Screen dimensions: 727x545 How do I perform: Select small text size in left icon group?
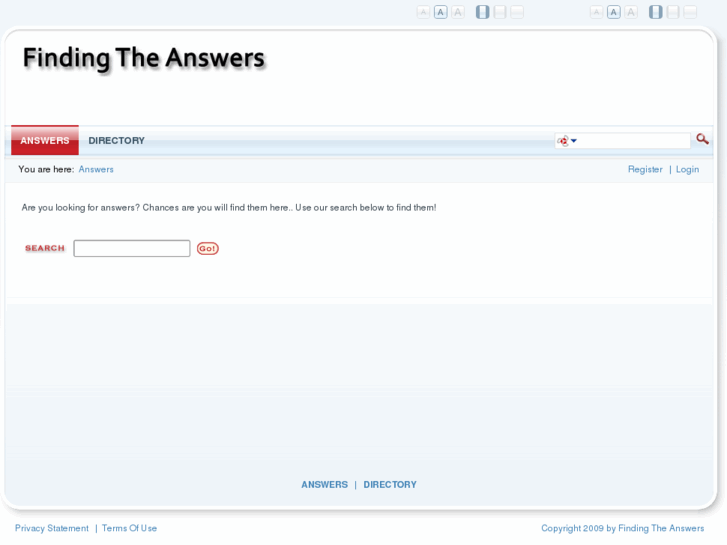(x=423, y=12)
